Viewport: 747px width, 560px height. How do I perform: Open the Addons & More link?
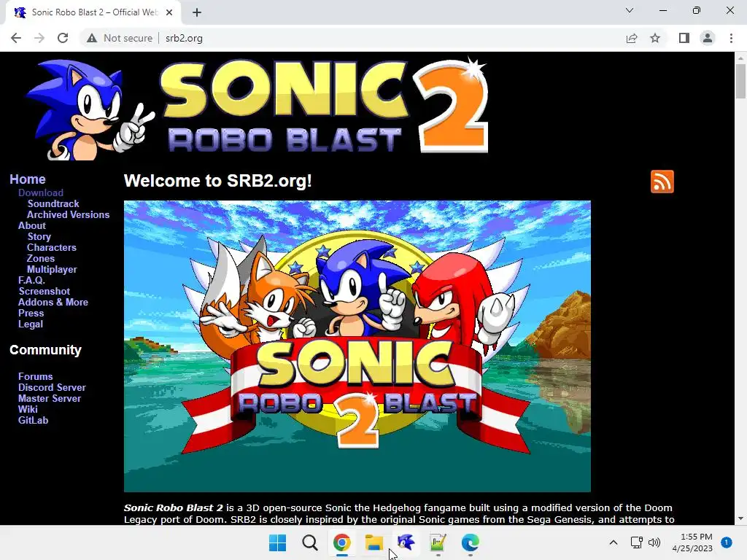tap(53, 302)
